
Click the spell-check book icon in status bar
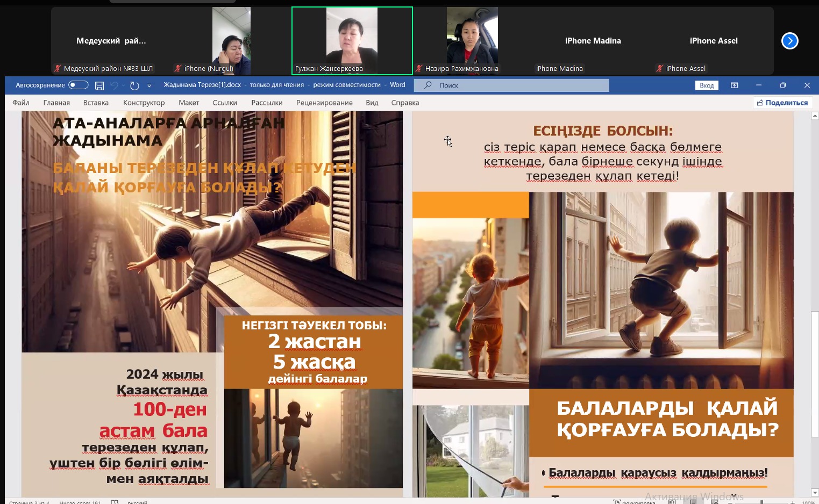pos(115,502)
